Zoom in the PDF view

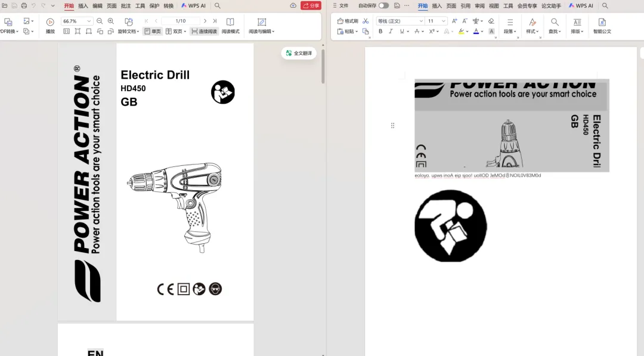coord(111,21)
